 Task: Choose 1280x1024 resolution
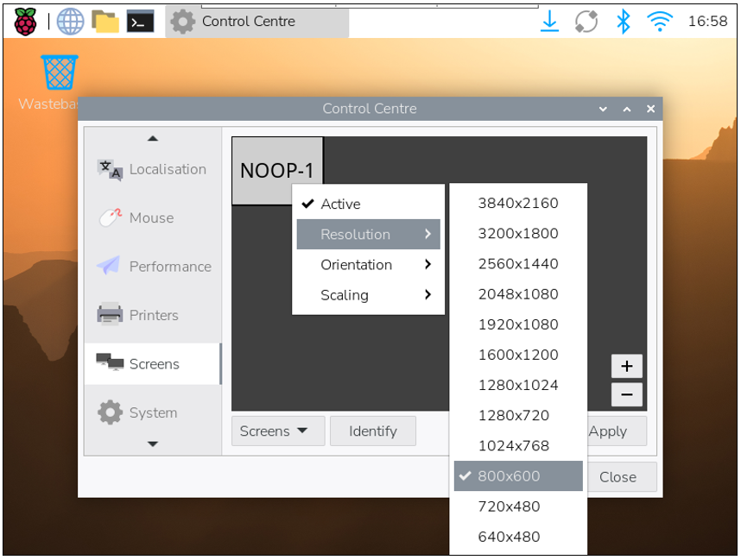(518, 385)
